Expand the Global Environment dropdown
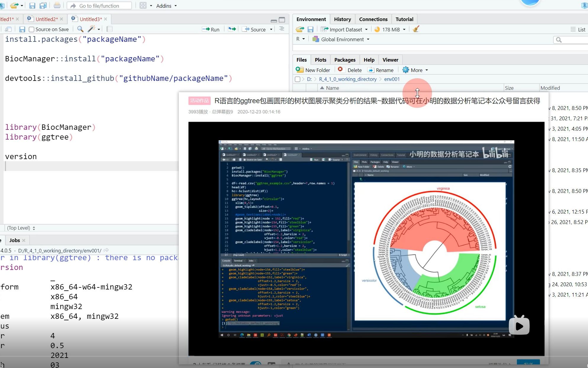 click(343, 39)
